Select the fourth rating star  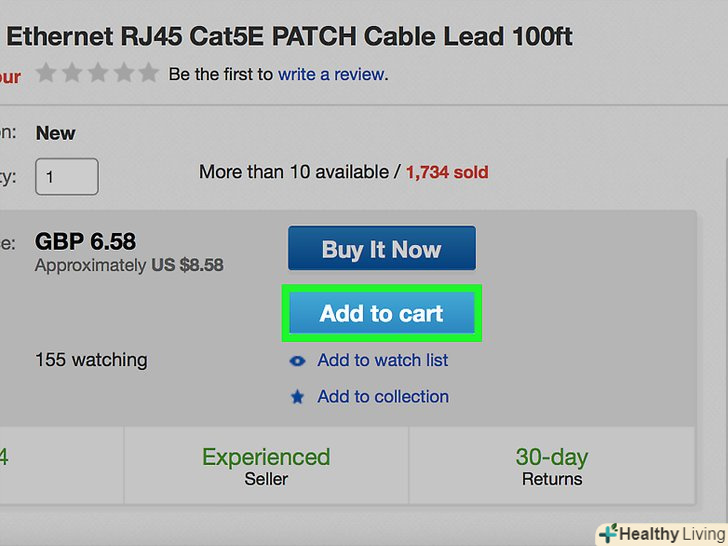[x=123, y=73]
